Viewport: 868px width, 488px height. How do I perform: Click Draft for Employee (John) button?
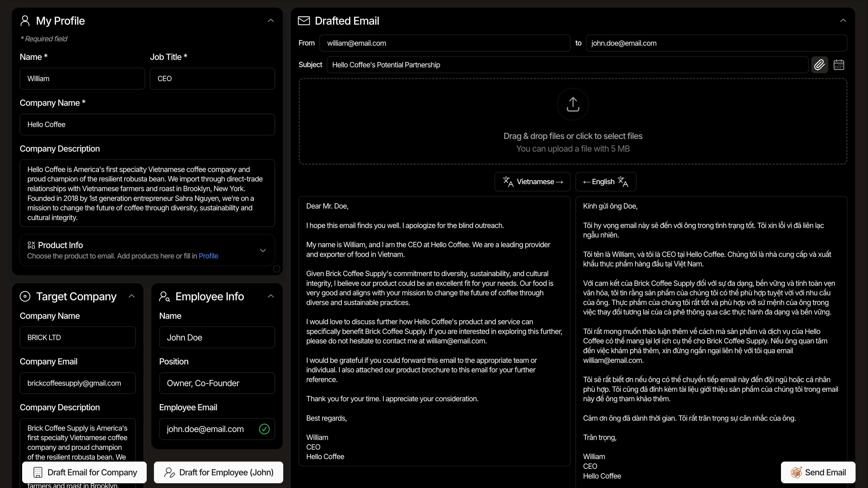pyautogui.click(x=218, y=472)
